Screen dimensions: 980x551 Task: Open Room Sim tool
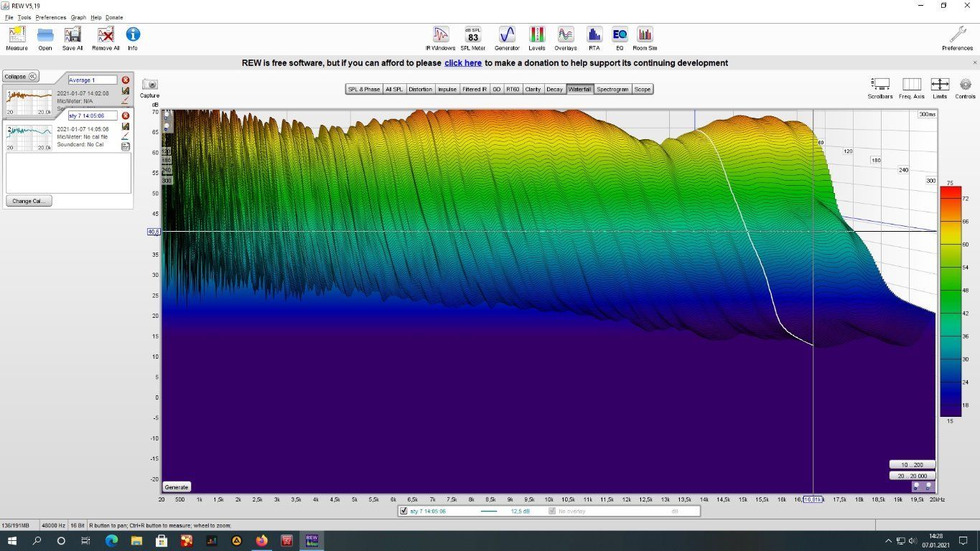[645, 39]
